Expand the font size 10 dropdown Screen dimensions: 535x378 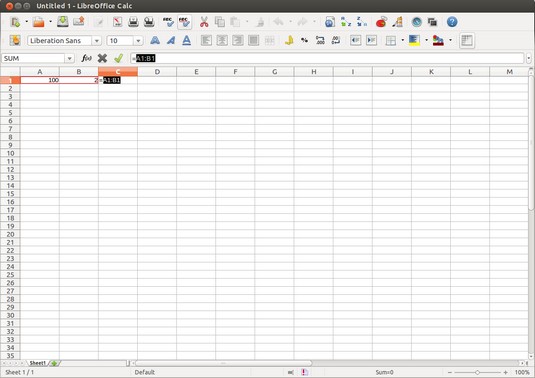138,41
